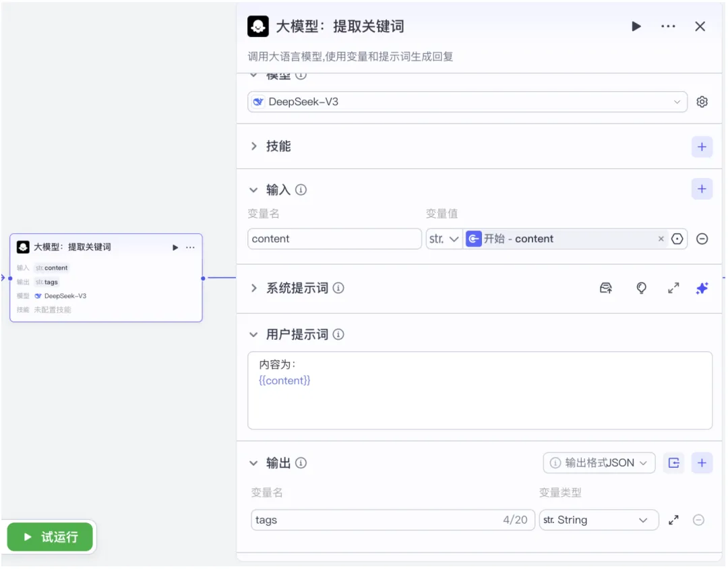The height and width of the screenshot is (569, 728).
Task: Remove the content input row
Action: tap(702, 239)
